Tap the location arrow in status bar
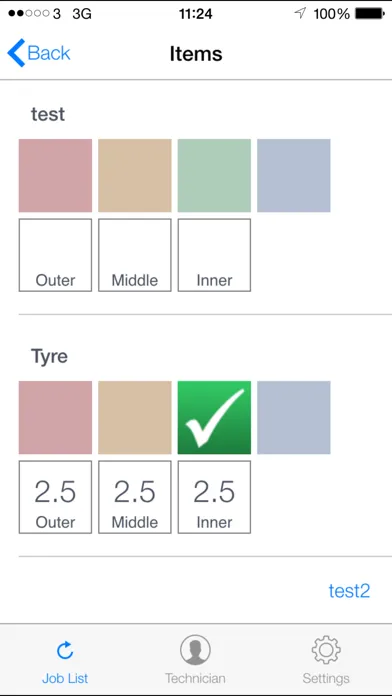 point(301,13)
